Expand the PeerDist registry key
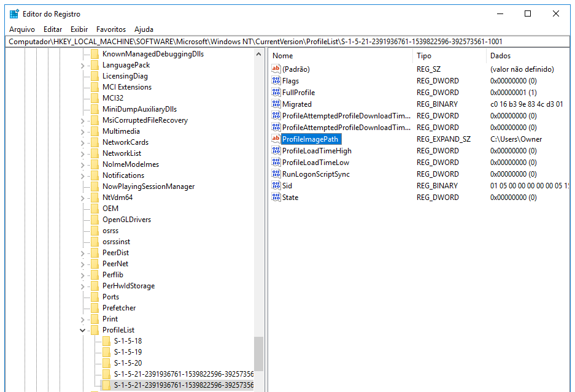The image size is (575, 392). click(83, 253)
